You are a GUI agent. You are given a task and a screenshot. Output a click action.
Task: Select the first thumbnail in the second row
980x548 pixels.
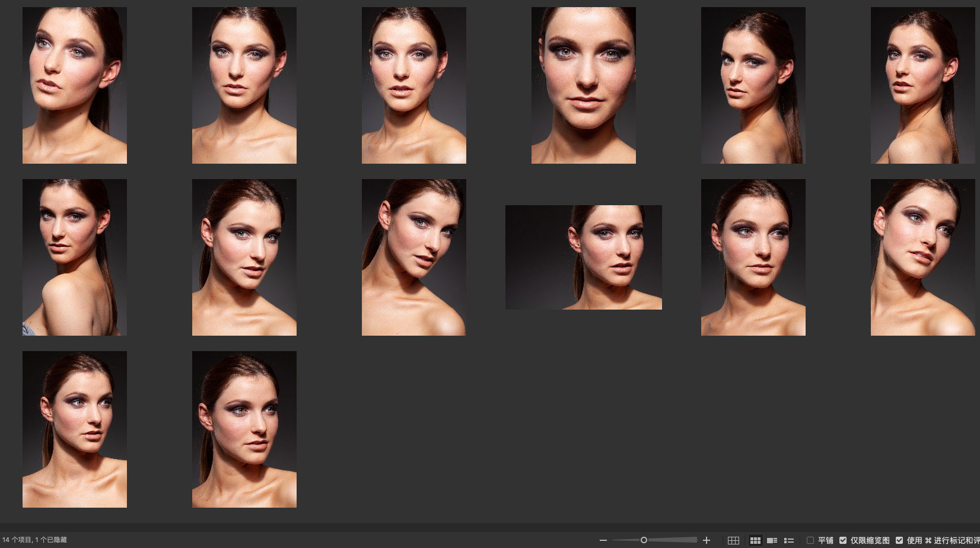(75, 257)
